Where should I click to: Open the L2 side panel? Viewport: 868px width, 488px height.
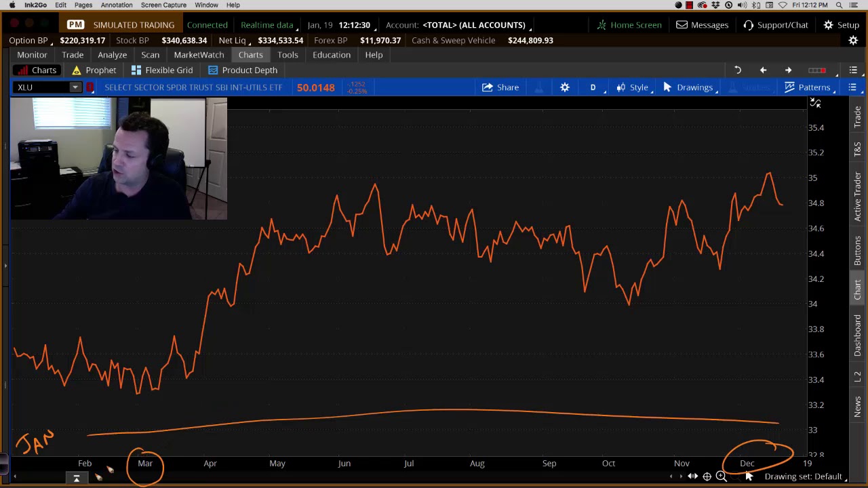point(858,376)
